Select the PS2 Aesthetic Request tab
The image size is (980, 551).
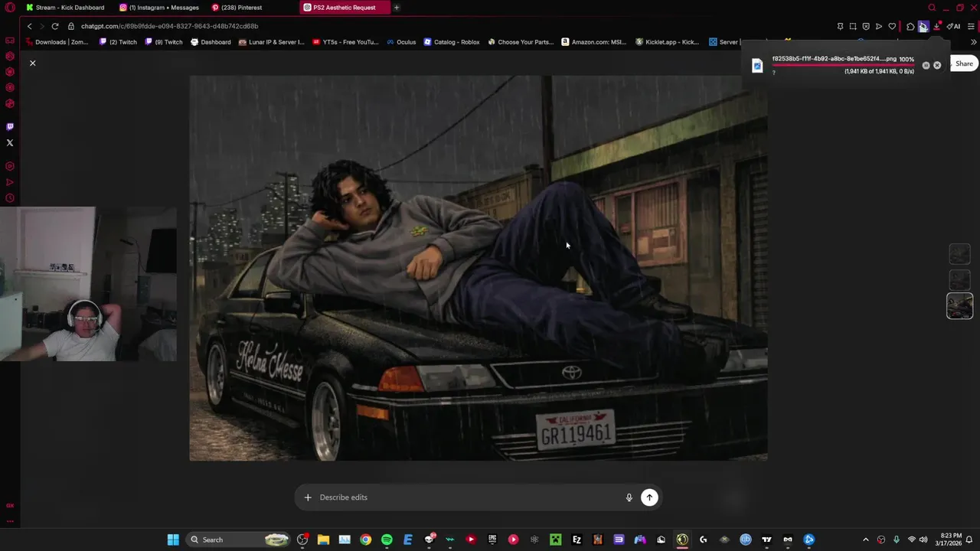[x=345, y=8]
